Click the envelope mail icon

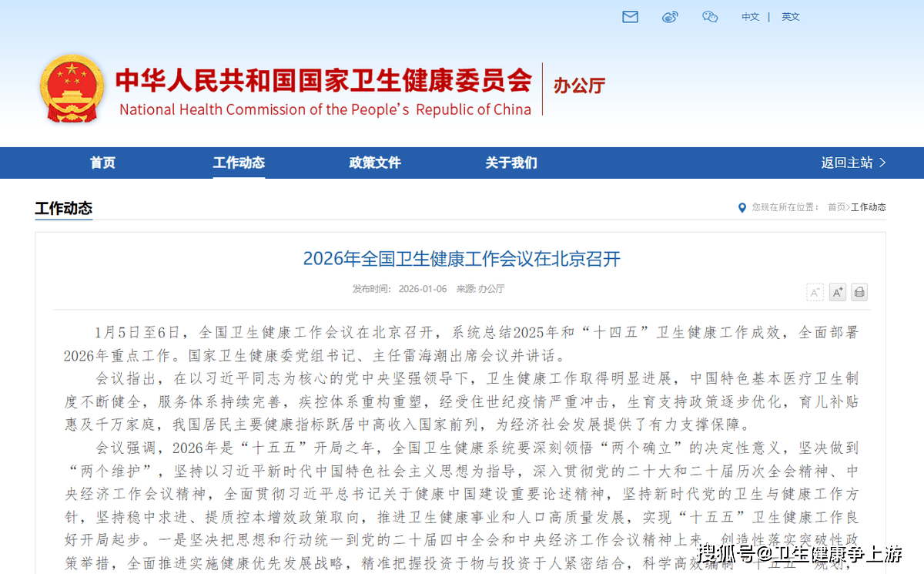pos(630,17)
